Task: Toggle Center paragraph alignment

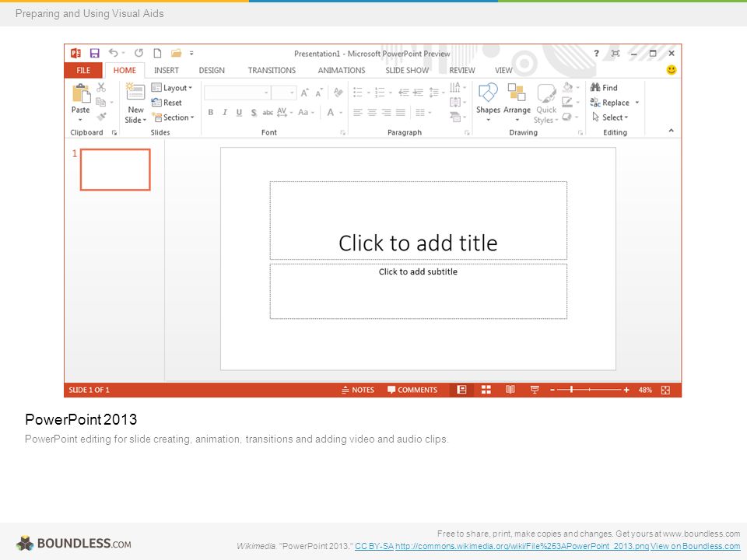Action: (372, 112)
